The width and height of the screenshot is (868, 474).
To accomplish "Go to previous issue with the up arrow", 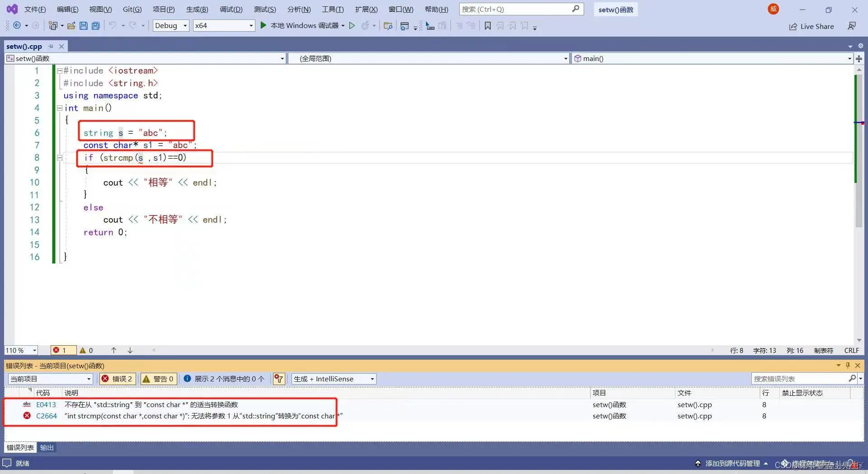I will [114, 350].
